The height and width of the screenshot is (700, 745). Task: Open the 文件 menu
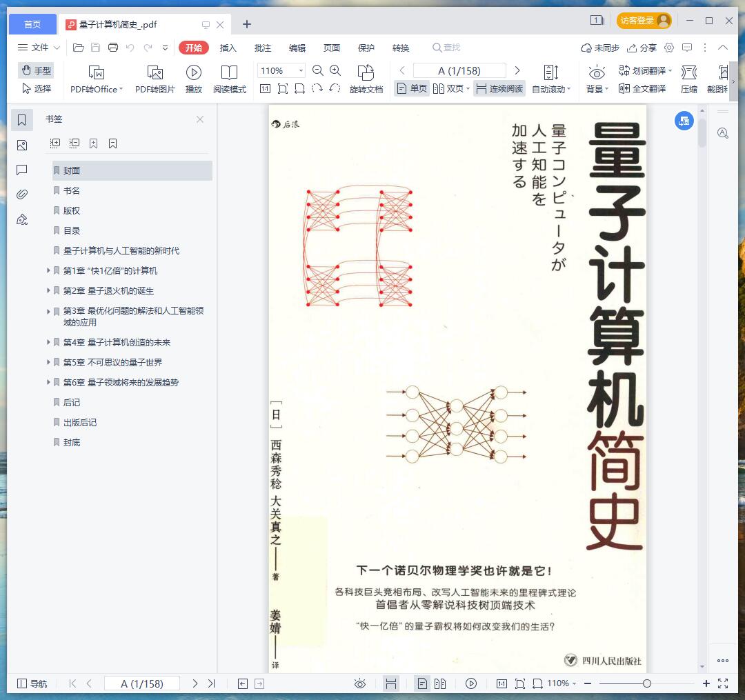click(39, 48)
